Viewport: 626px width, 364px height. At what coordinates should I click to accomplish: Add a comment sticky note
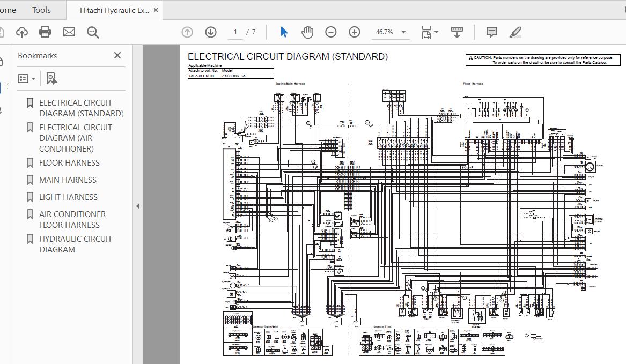(x=491, y=32)
